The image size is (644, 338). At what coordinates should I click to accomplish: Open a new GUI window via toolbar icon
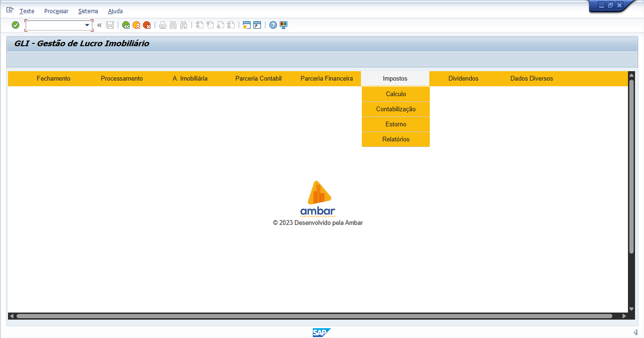point(246,25)
